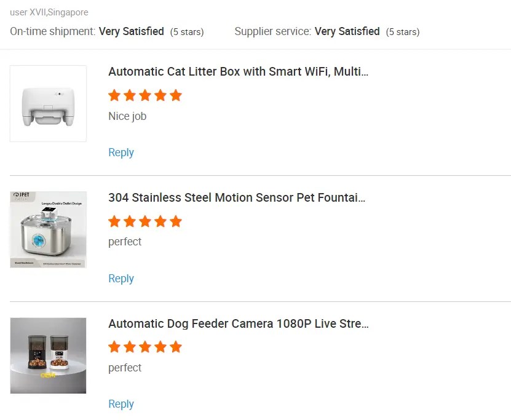
Task: Click fifth star of Pet Fountain rating
Action: coord(176,221)
